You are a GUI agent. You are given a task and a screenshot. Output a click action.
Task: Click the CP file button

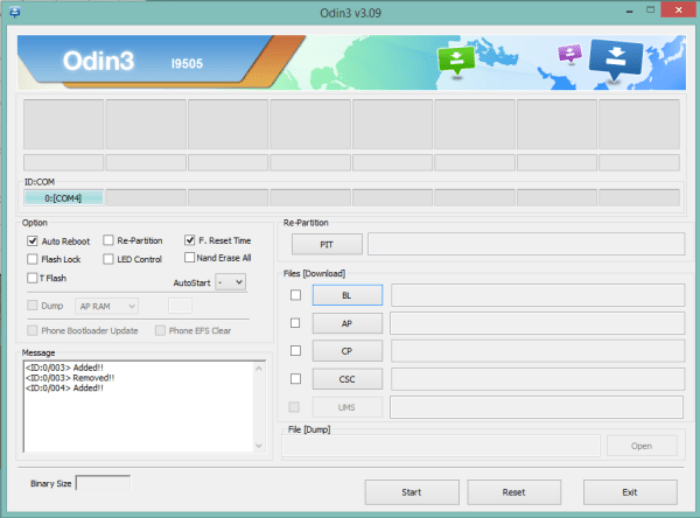347,351
